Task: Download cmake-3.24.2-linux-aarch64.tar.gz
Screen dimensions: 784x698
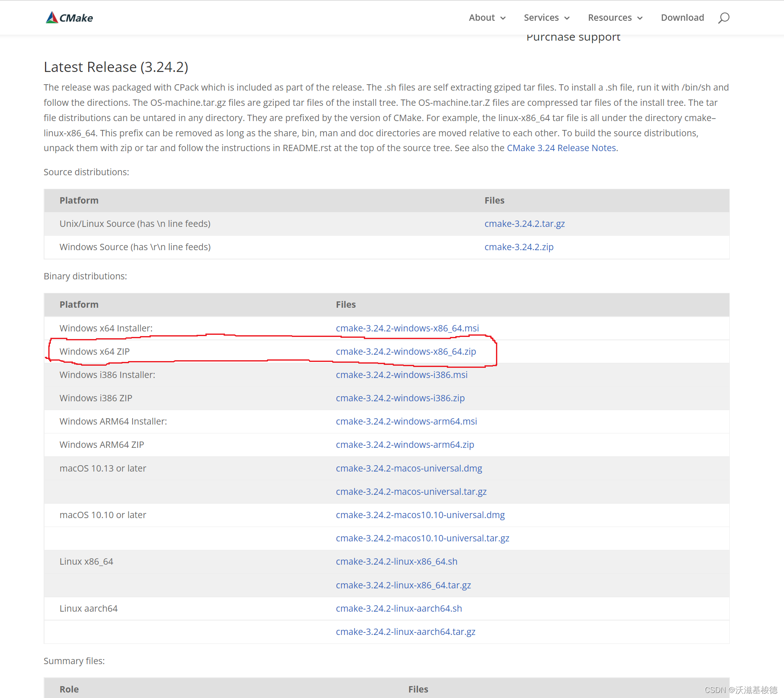Action: [x=405, y=632]
